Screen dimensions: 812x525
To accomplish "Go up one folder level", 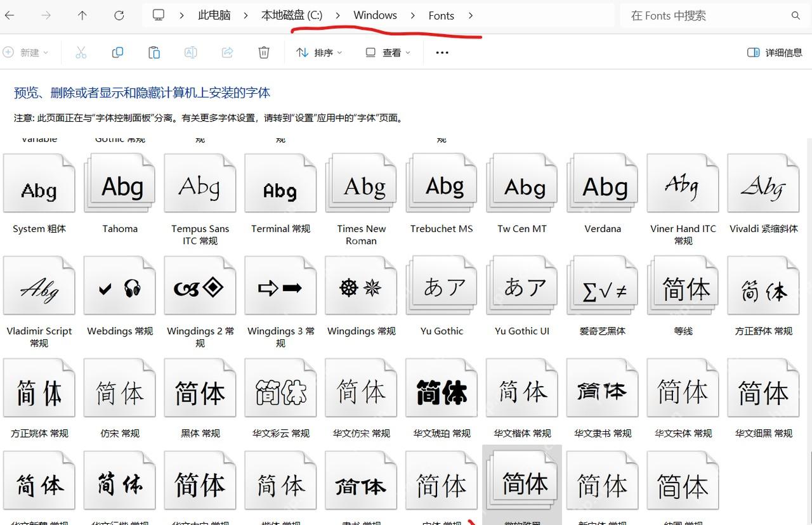I will pyautogui.click(x=82, y=15).
